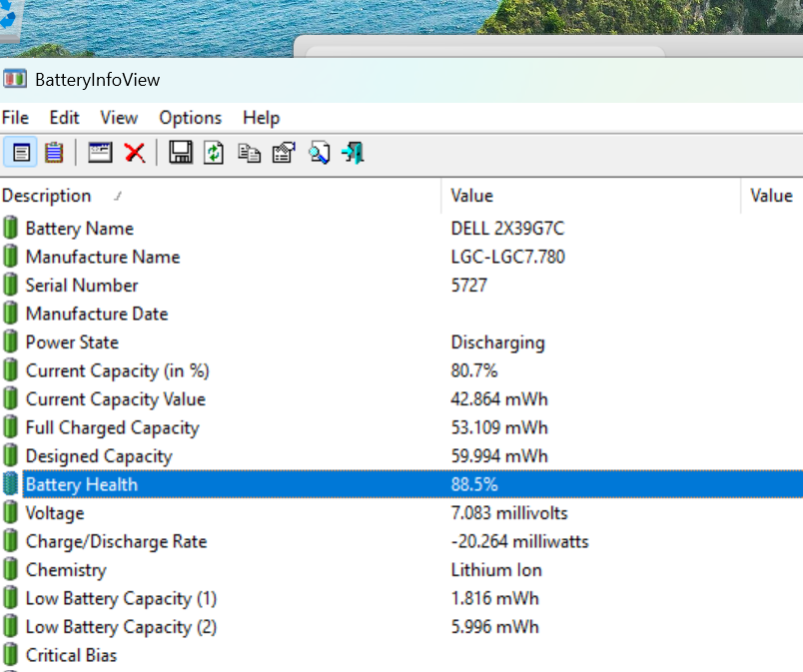
Task: Open the Properties window toolbar icon
Action: tap(100, 153)
